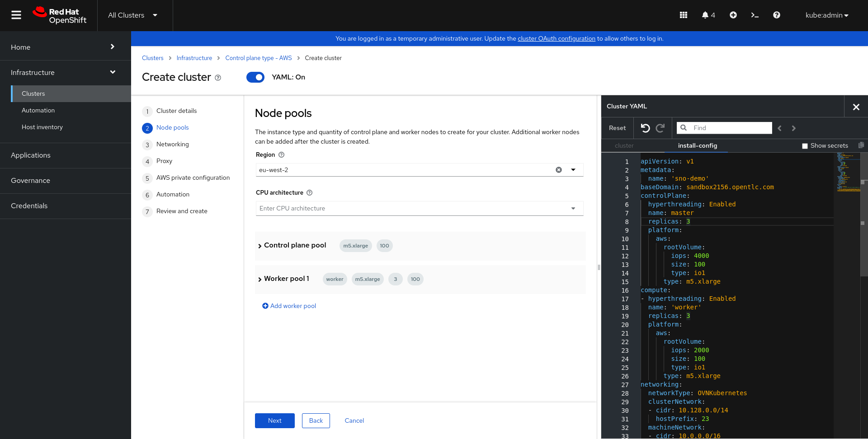Screen dimensions: 868x439
Task: Clear the eu-west-2 region selection
Action: click(x=559, y=170)
